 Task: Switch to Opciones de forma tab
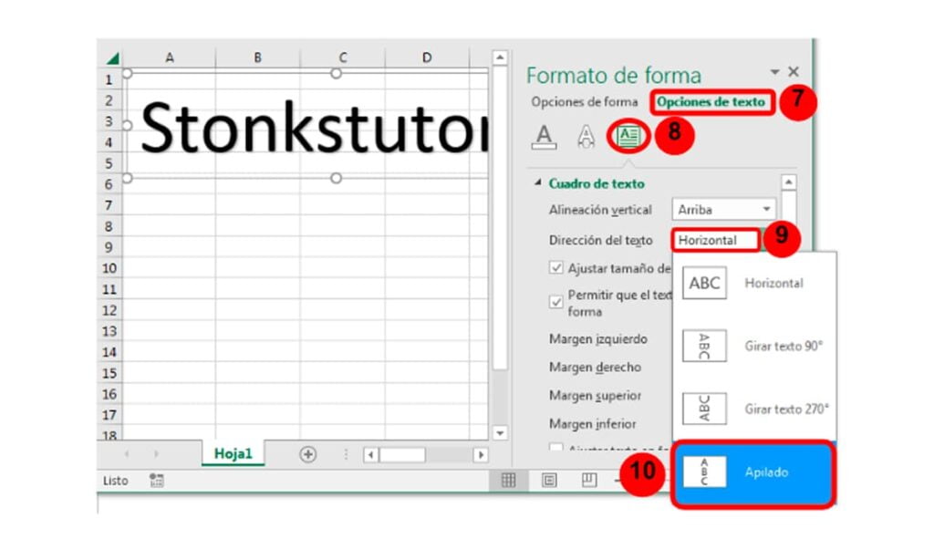click(x=585, y=102)
